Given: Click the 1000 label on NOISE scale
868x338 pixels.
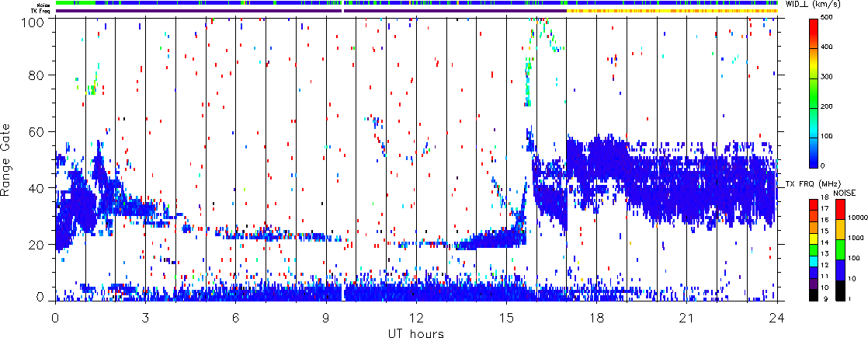Looking at the screenshot, I should tap(856, 239).
